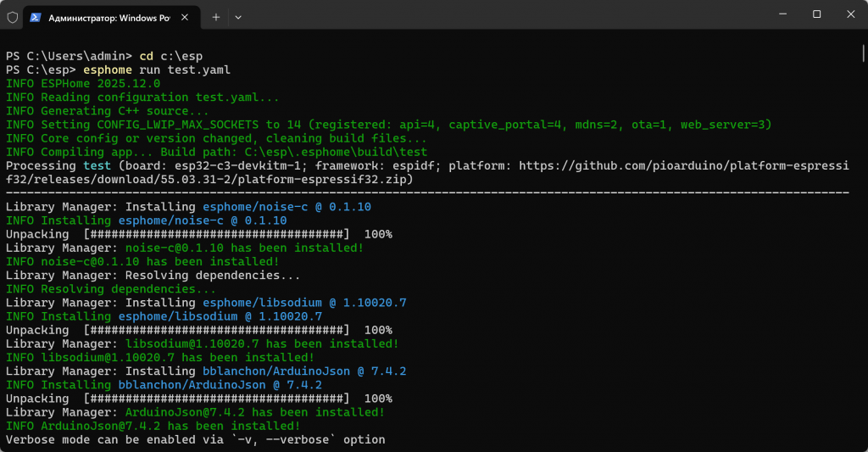Open a new tab with plus button
This screenshot has width=868, height=452.
pyautogui.click(x=216, y=16)
